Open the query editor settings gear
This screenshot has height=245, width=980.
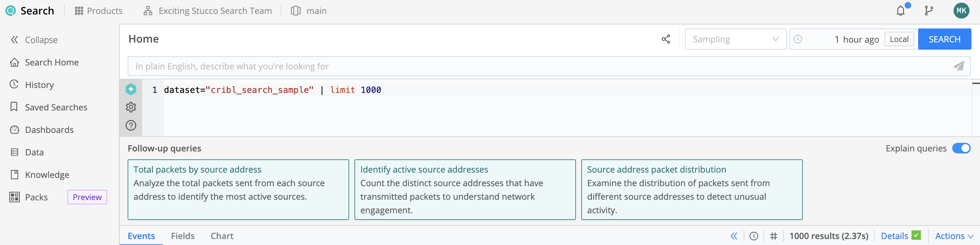tap(131, 107)
